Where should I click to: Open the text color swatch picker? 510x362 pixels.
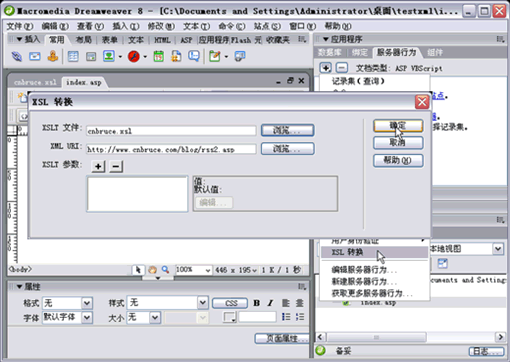coord(230,317)
